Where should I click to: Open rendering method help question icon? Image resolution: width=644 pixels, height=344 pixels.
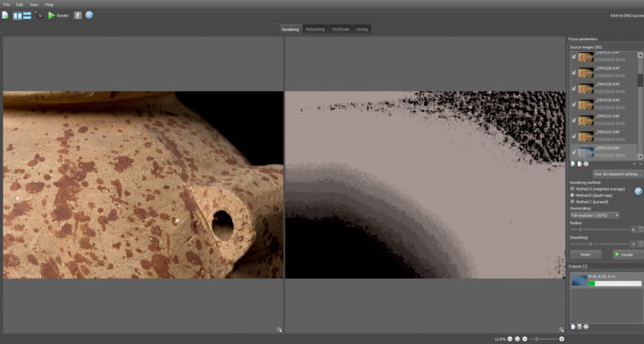coord(638,191)
